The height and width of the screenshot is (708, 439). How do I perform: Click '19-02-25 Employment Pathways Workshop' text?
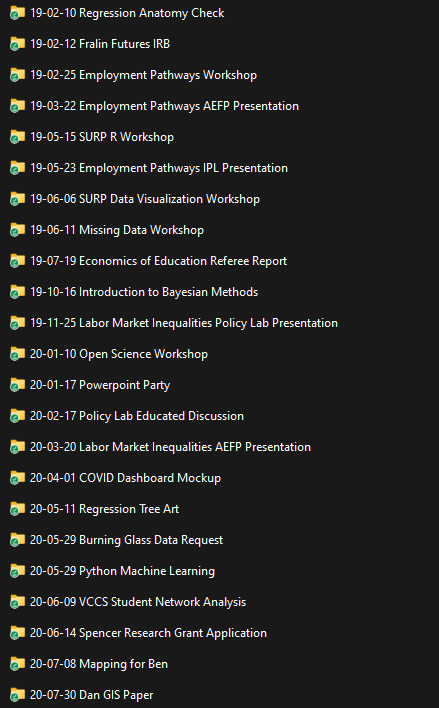point(143,75)
